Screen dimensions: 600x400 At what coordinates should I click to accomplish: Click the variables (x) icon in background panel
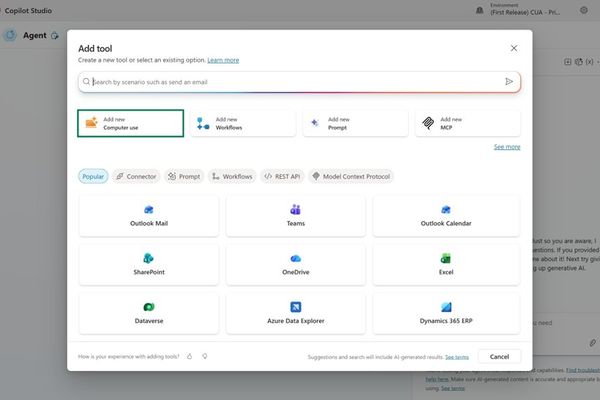pos(590,62)
